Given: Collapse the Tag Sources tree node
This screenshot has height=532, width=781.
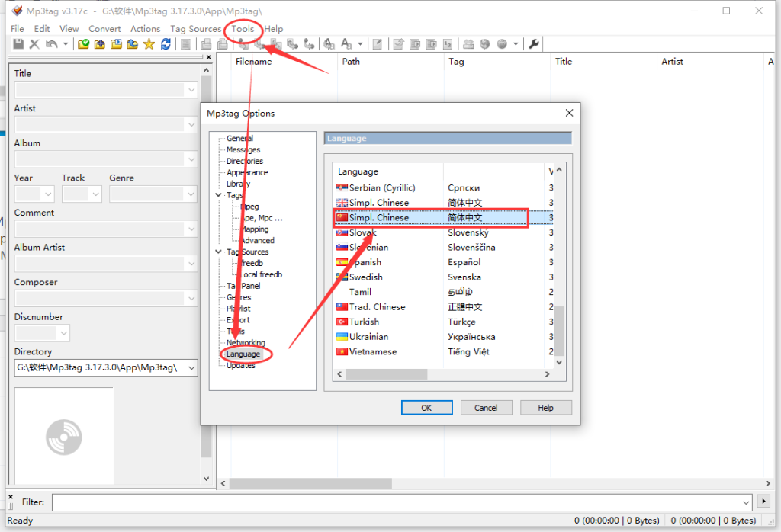Looking at the screenshot, I should click(x=219, y=252).
